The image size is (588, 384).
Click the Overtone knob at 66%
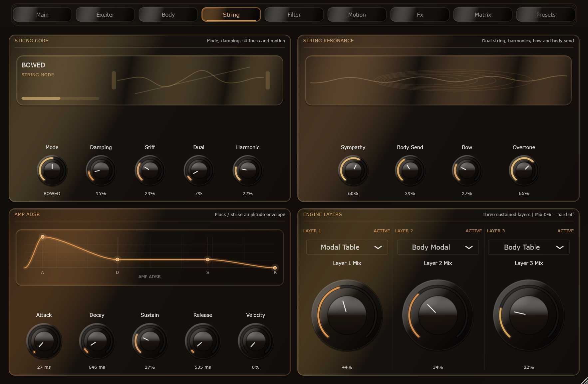tap(524, 170)
